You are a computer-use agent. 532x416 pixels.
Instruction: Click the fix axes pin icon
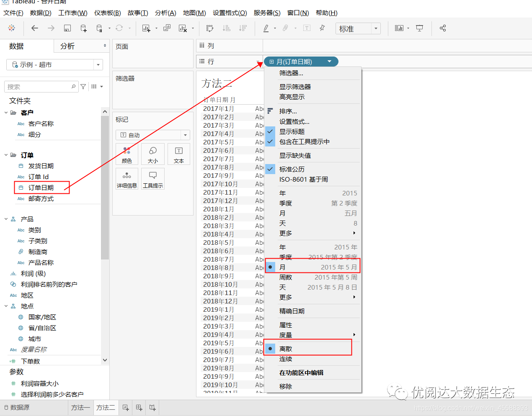[x=322, y=28]
